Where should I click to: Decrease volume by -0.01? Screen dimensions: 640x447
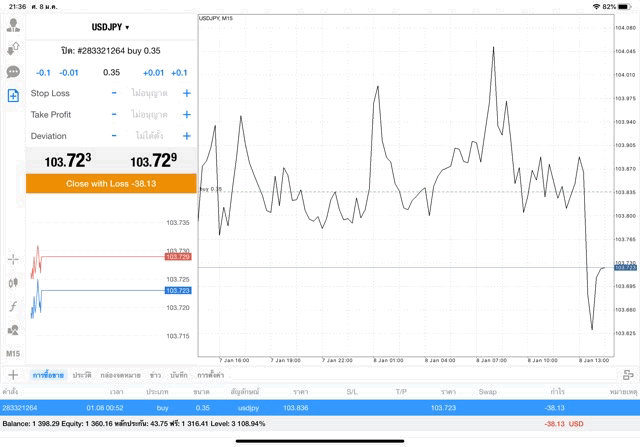69,73
